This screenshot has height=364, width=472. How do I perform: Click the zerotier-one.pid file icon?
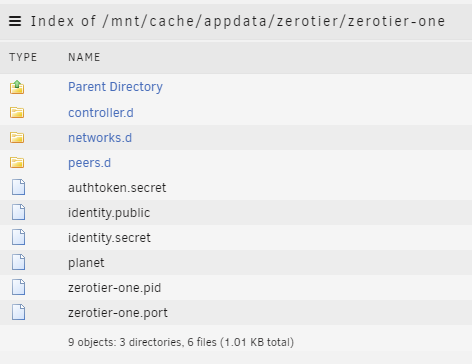coord(18,287)
